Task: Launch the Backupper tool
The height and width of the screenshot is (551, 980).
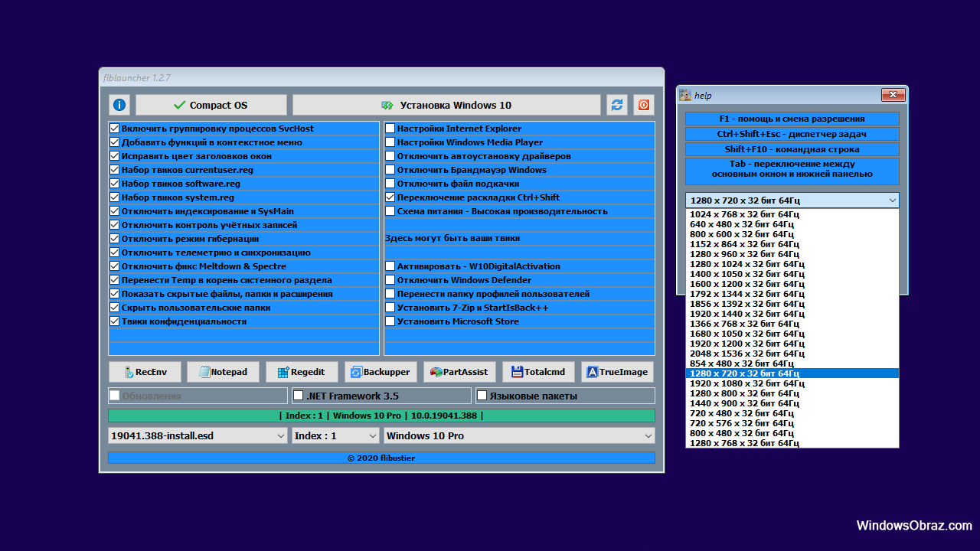Action: click(381, 372)
